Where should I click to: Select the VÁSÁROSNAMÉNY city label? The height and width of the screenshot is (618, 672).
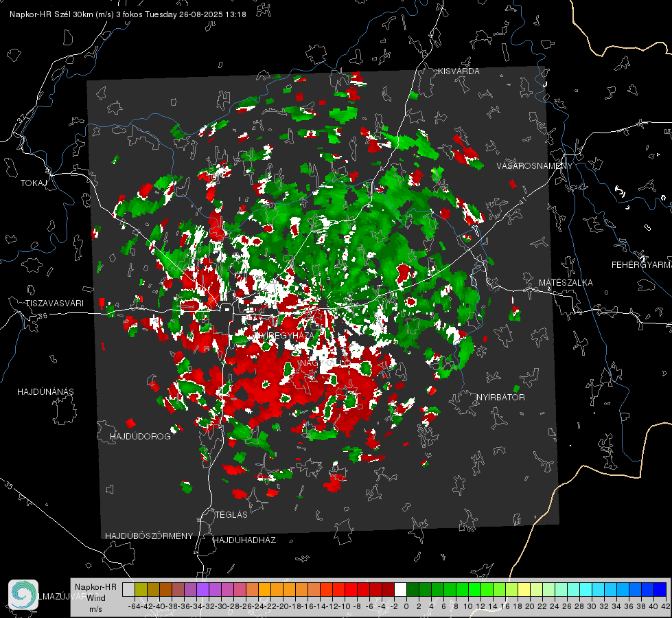535,166
